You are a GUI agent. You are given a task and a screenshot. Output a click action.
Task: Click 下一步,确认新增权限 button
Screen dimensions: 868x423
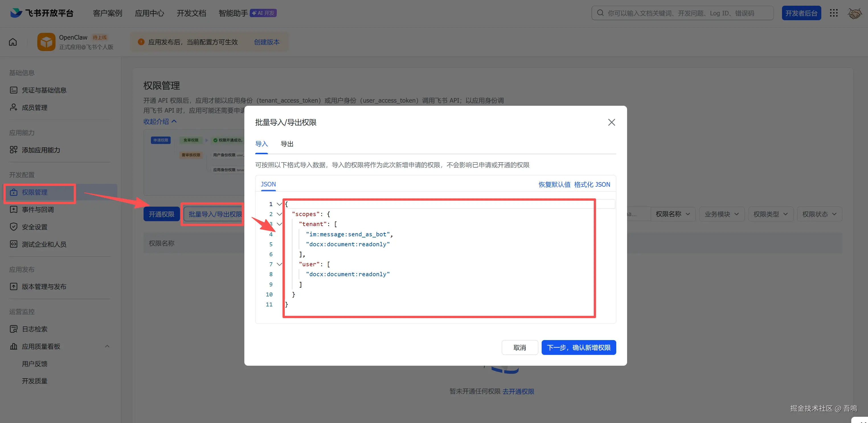579,347
